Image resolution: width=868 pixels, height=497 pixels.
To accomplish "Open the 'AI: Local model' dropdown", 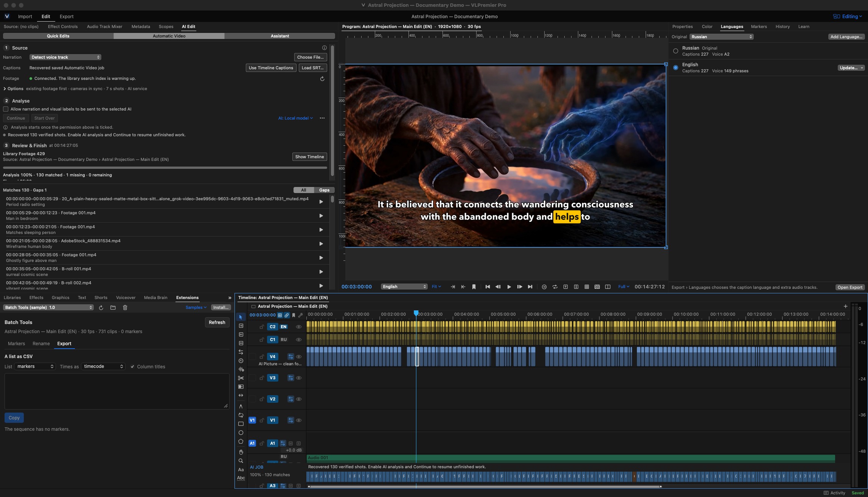I will [295, 118].
